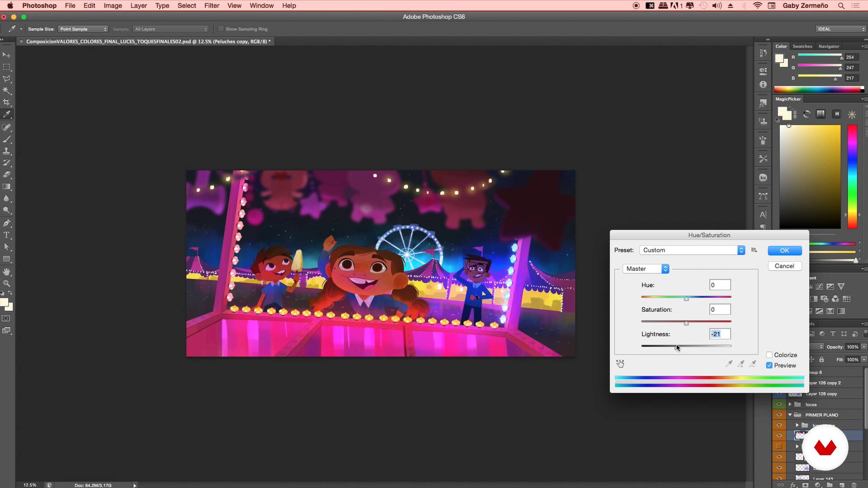Open the Layer menu

click(x=138, y=5)
